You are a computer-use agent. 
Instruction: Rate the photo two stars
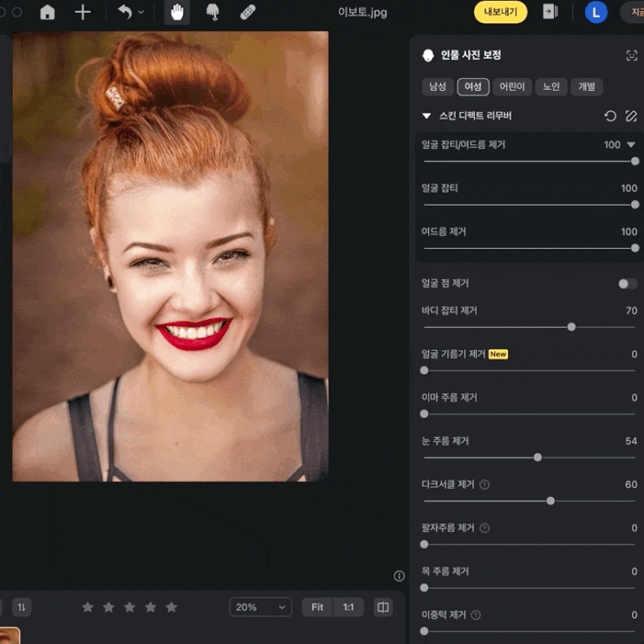coord(108,607)
